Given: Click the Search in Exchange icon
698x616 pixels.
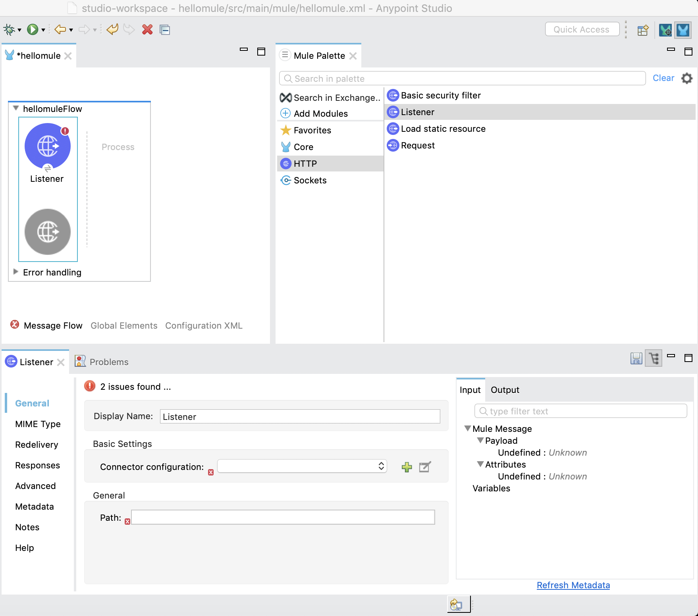Looking at the screenshot, I should click(285, 97).
